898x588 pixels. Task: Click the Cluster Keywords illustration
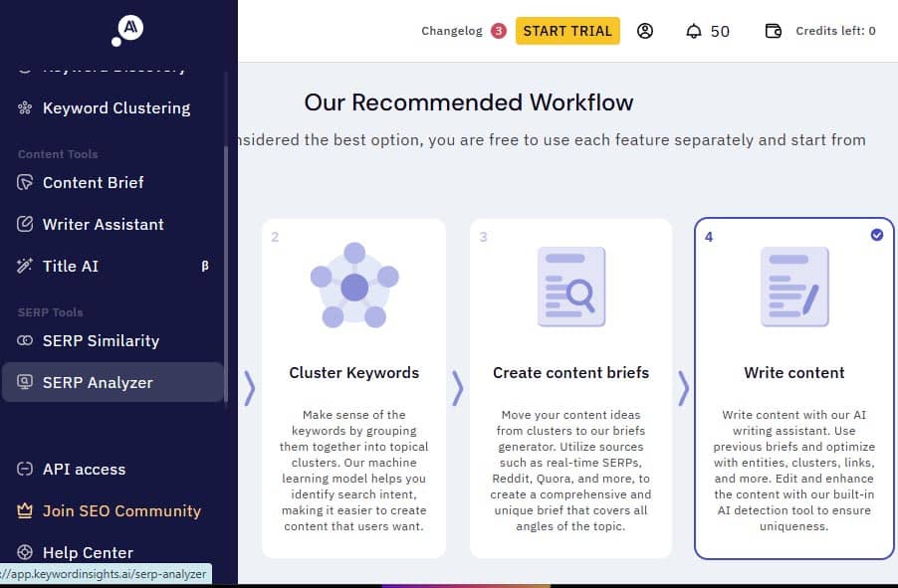353,287
